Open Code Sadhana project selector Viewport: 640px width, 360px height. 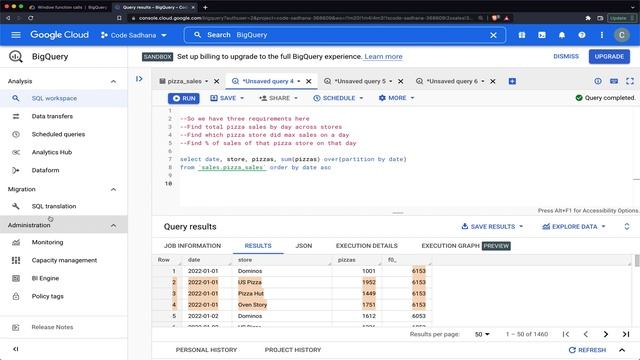coord(134,35)
